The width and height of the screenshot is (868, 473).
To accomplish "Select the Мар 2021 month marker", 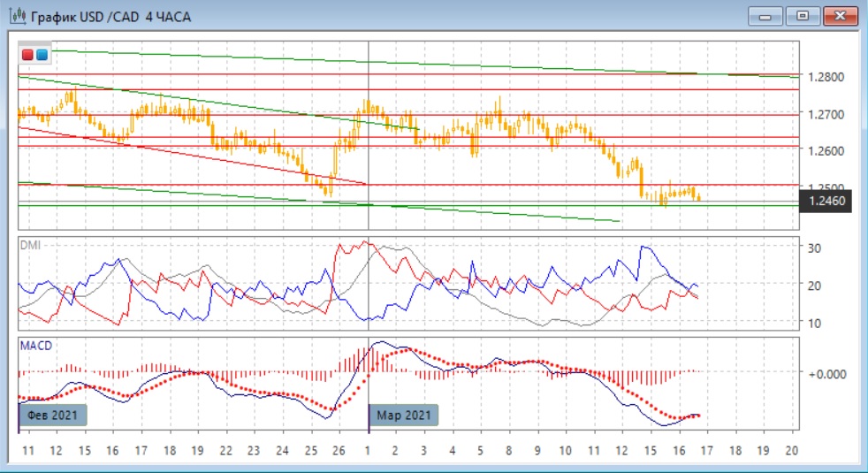I will (403, 415).
